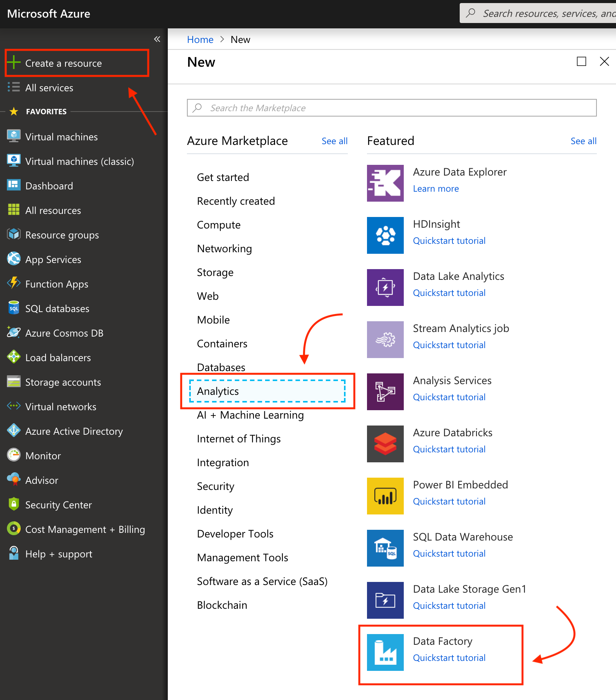Click App Services globe icon

tap(14, 259)
